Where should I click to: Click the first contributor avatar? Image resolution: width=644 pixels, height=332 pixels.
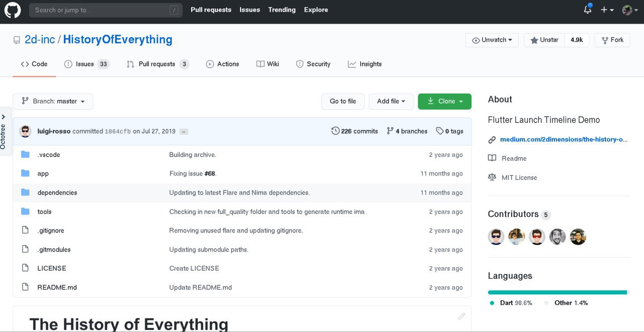click(x=496, y=237)
